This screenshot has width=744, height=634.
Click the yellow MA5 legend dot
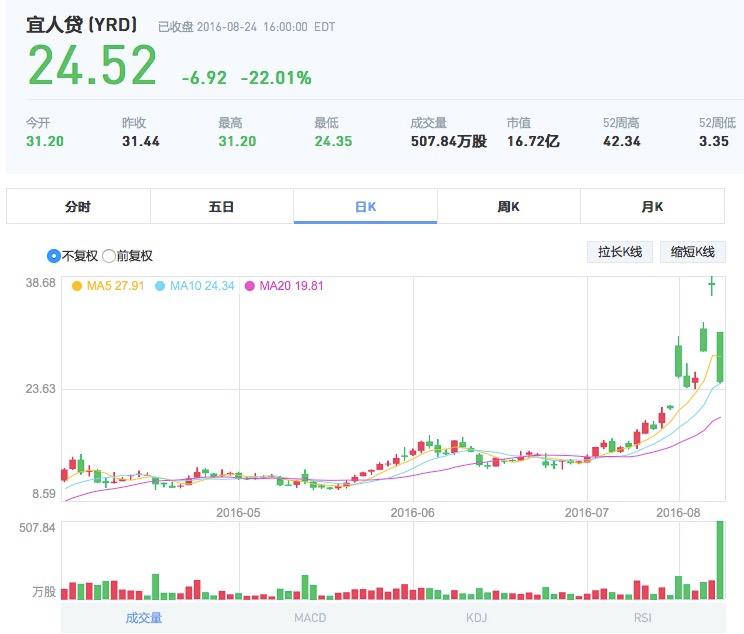pyautogui.click(x=76, y=286)
